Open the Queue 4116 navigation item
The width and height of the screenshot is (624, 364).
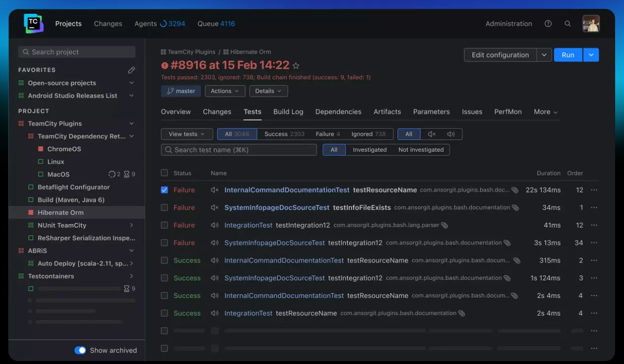[216, 24]
